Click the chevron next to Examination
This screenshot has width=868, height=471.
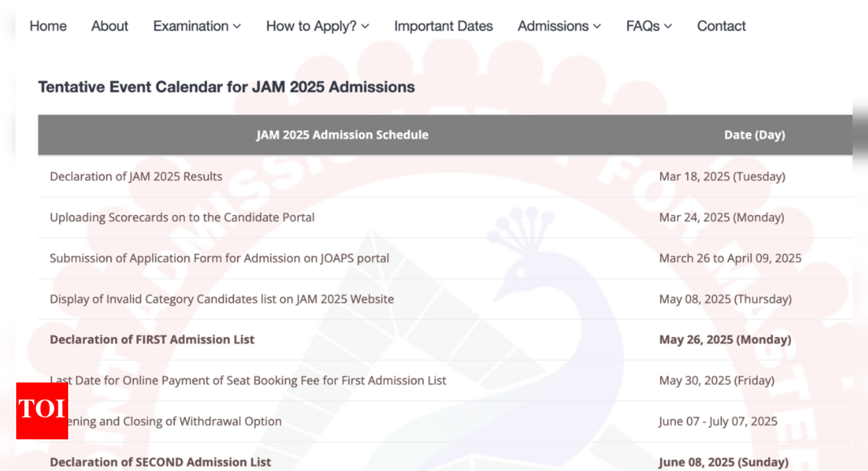click(x=238, y=27)
